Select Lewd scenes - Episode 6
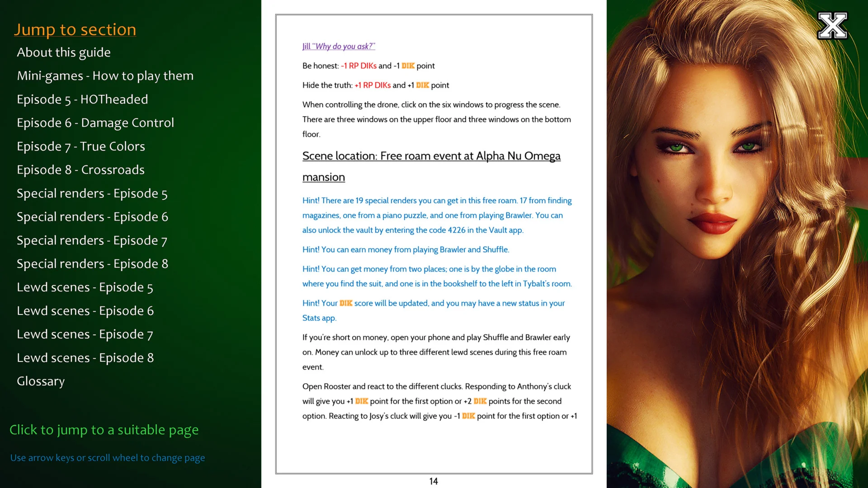Screen dimensions: 868x488 pyautogui.click(x=85, y=311)
